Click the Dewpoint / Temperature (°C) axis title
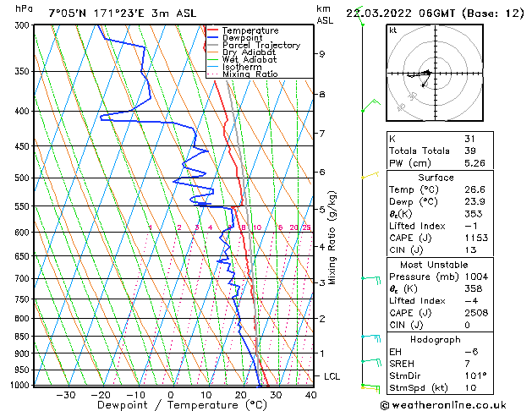Viewport: 532px width, 411px height. coord(182,405)
